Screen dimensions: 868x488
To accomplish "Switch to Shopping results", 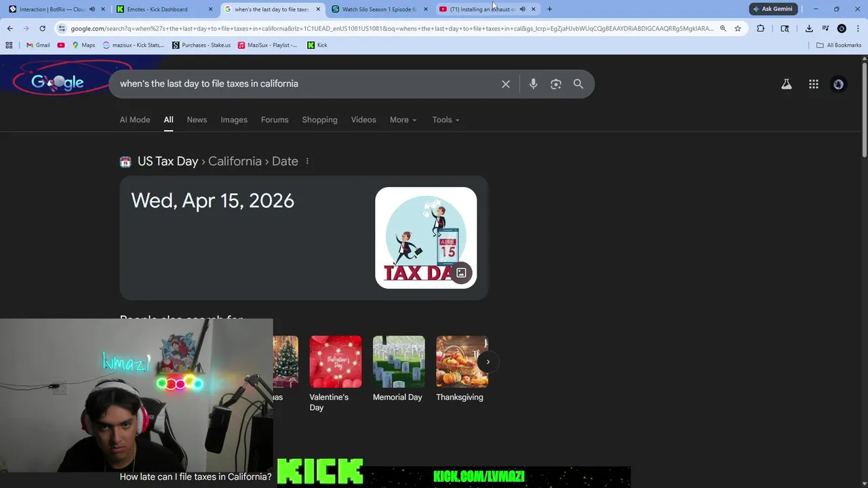I will point(319,120).
